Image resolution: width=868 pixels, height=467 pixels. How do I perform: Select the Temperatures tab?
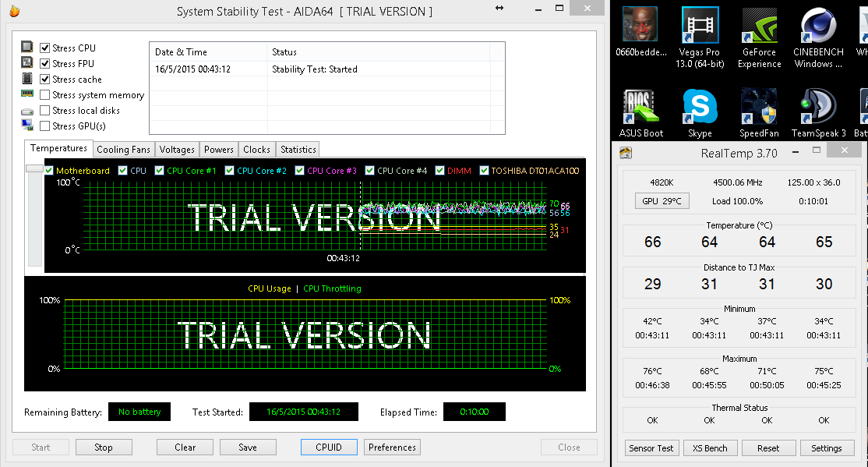pyautogui.click(x=58, y=148)
